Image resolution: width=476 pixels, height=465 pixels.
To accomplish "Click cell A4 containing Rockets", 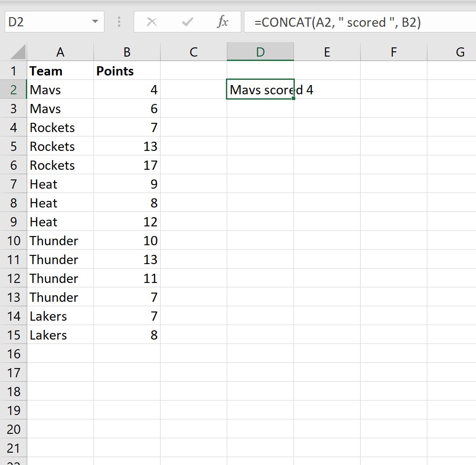I will 61,127.
